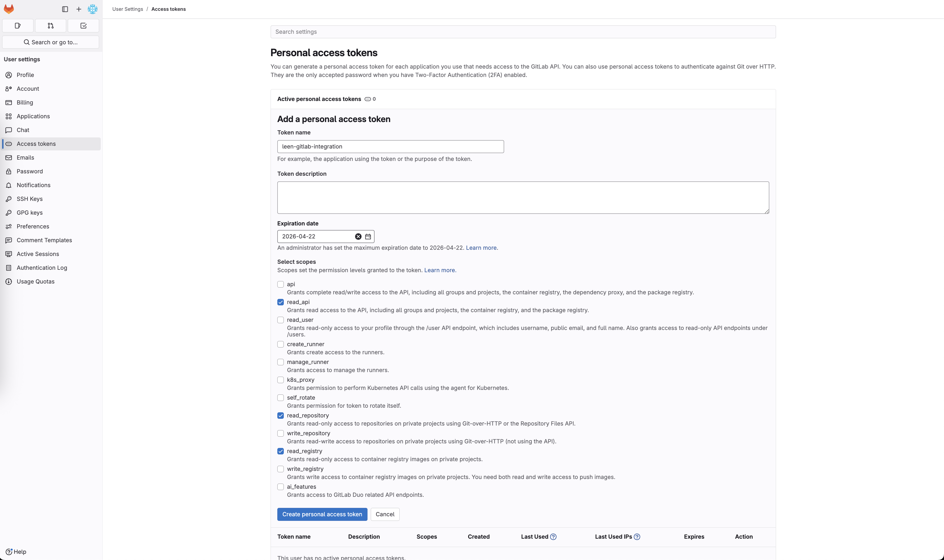Click Create personal access token button
Viewport: 944px width, 560px height.
pyautogui.click(x=322, y=514)
